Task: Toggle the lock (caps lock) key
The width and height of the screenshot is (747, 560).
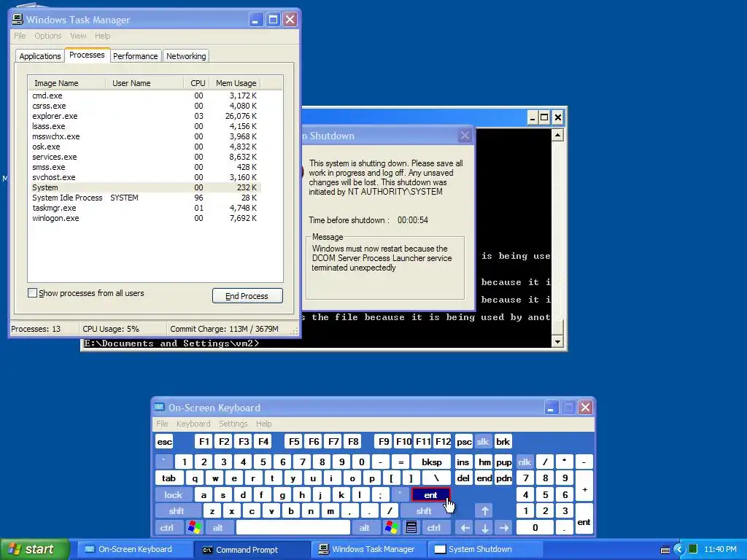Action: click(x=174, y=495)
